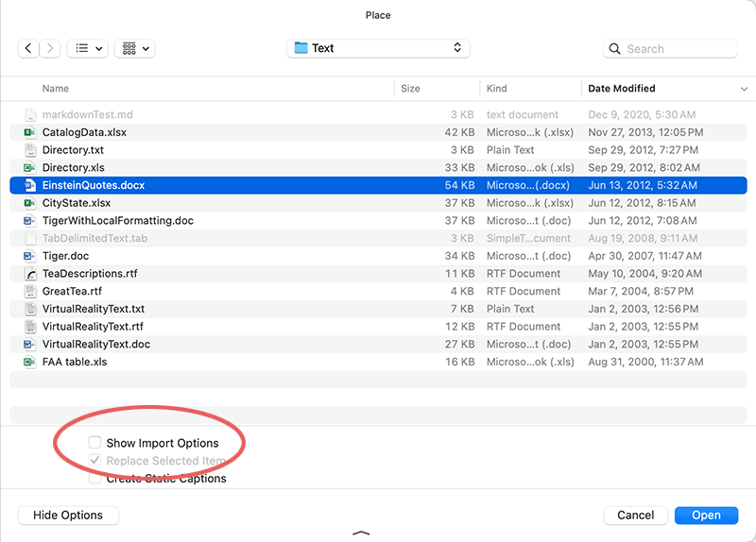The image size is (756, 542).
Task: Check the Create Static Captions box
Action: (x=95, y=479)
